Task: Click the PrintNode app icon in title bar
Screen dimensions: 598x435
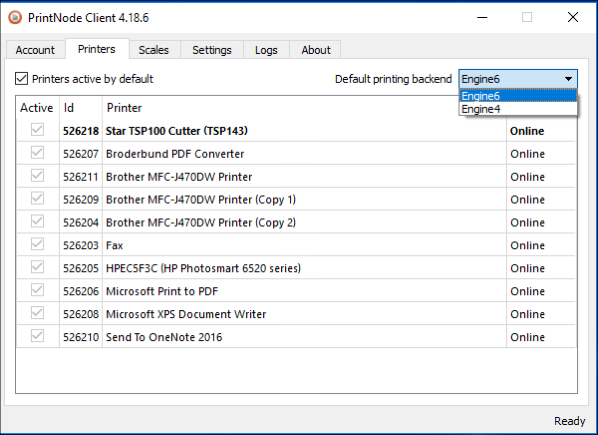Action: click(x=15, y=18)
